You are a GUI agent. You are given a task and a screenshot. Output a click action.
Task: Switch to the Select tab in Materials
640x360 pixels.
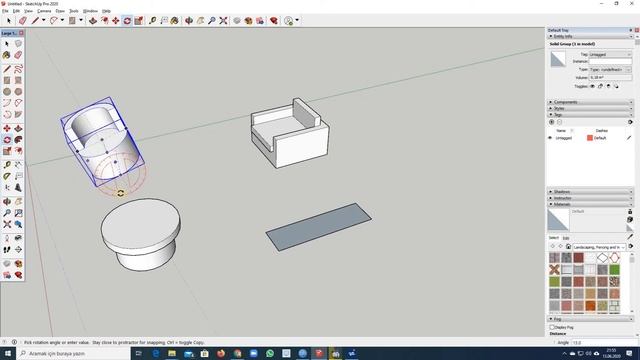553,238
